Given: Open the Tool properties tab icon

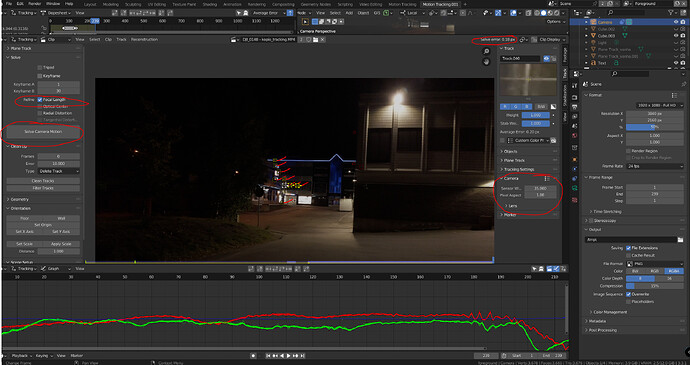Looking at the screenshot, I should pyautogui.click(x=575, y=85).
